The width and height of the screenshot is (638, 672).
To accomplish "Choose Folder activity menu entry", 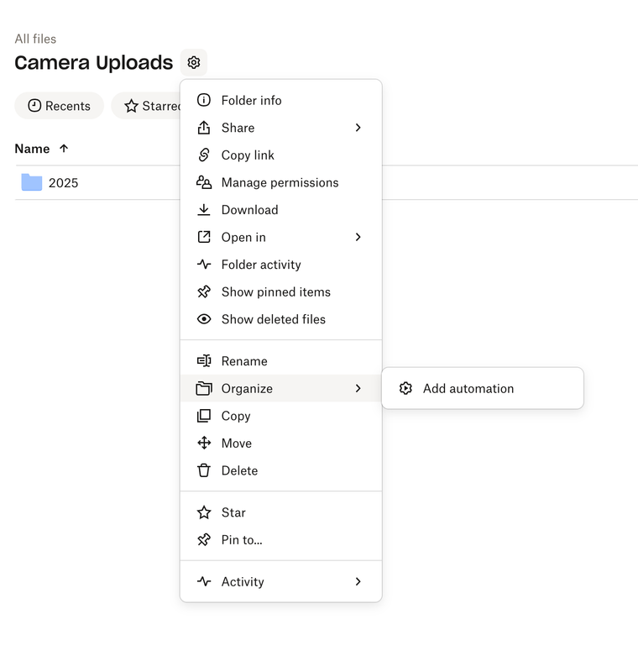I will (260, 265).
